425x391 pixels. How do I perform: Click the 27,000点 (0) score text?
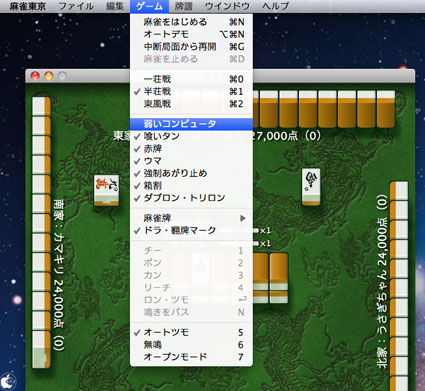[287, 136]
